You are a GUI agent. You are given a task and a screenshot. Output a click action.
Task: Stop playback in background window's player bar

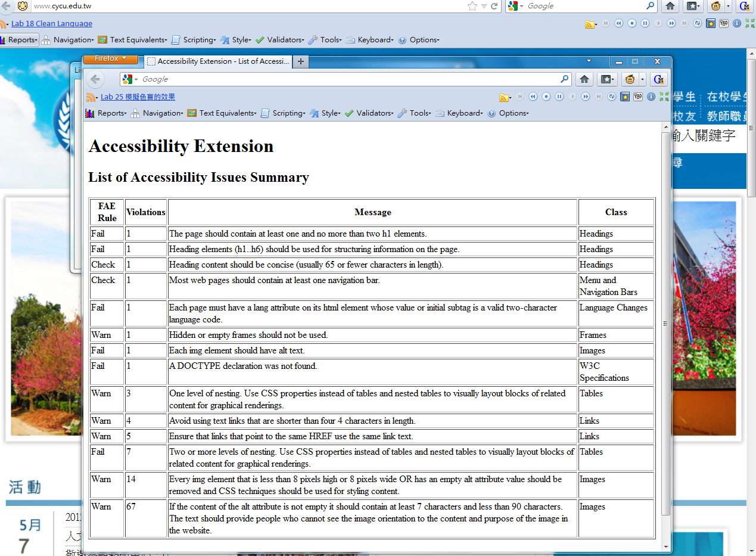point(632,23)
